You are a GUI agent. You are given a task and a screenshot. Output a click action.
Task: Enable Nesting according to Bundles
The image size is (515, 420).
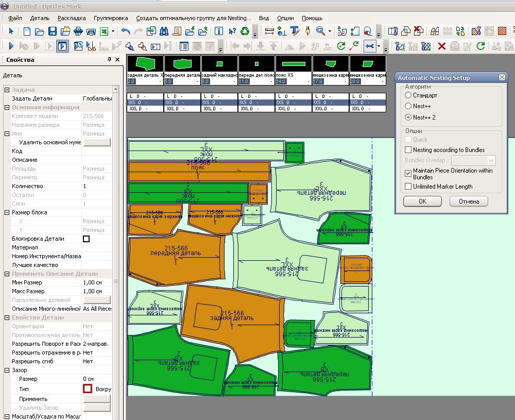pyautogui.click(x=408, y=150)
